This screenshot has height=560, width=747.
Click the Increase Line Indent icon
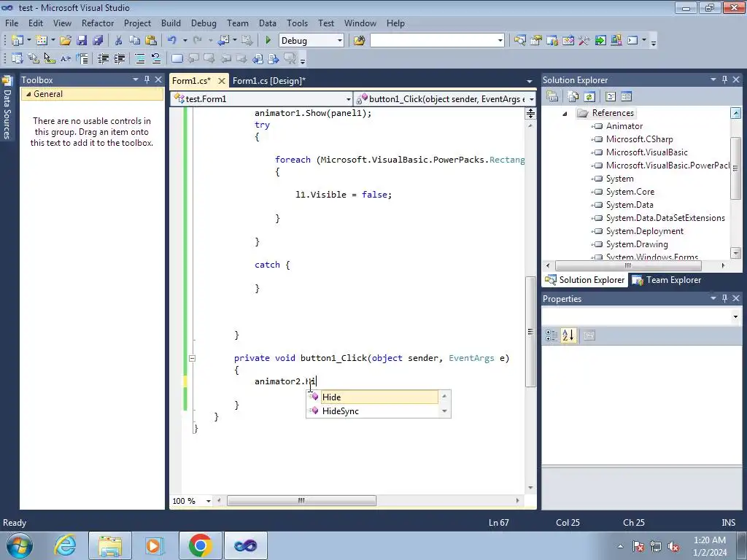[119, 58]
